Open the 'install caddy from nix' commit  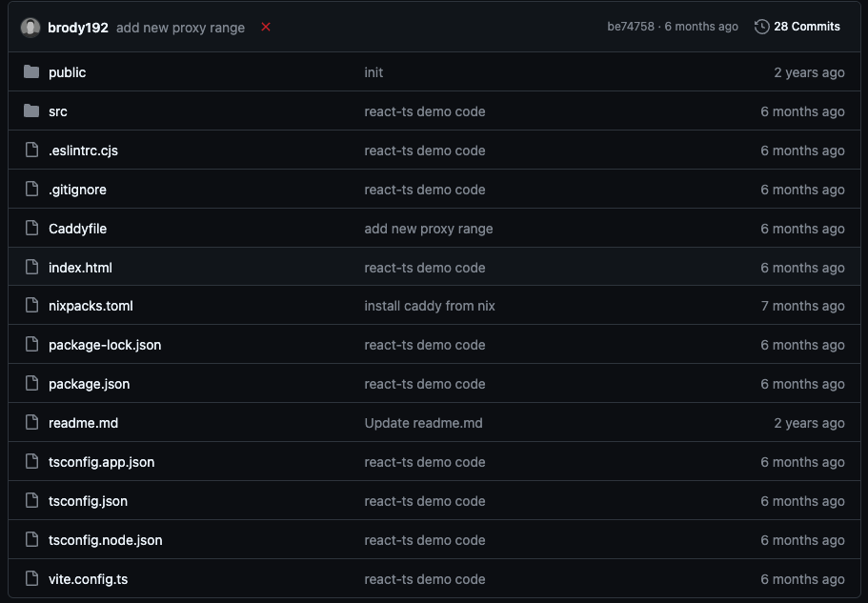point(430,306)
